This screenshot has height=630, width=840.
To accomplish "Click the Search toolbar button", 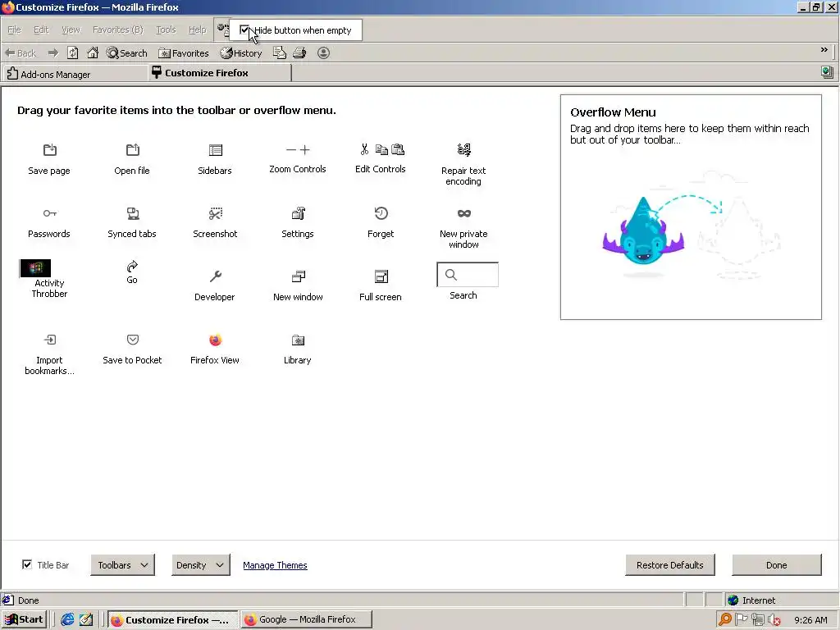I will tap(126, 53).
